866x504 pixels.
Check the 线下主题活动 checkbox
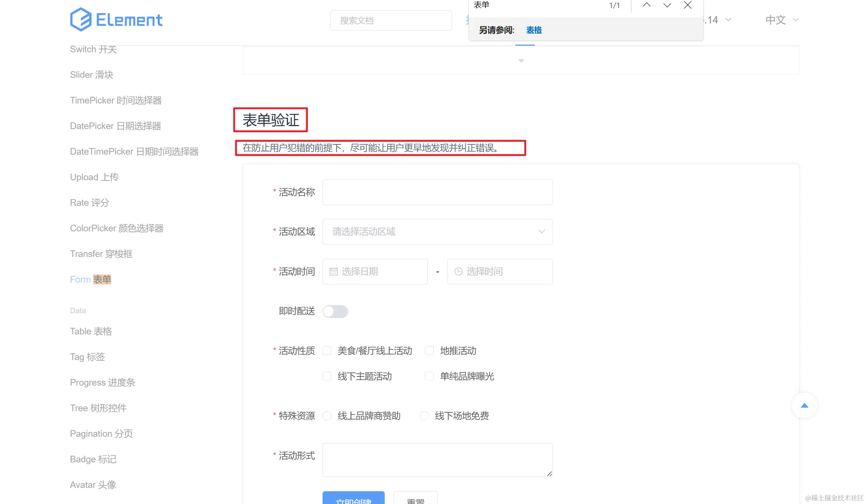pos(327,376)
